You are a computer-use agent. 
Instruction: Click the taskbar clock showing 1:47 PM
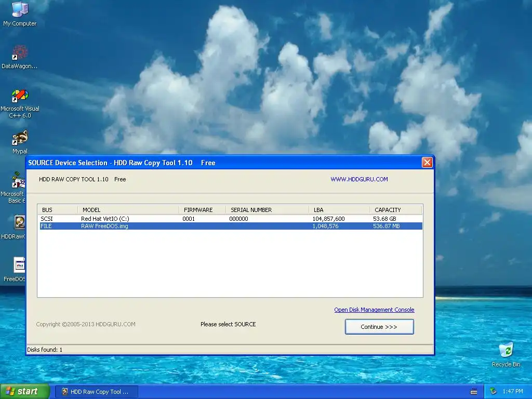513,392
